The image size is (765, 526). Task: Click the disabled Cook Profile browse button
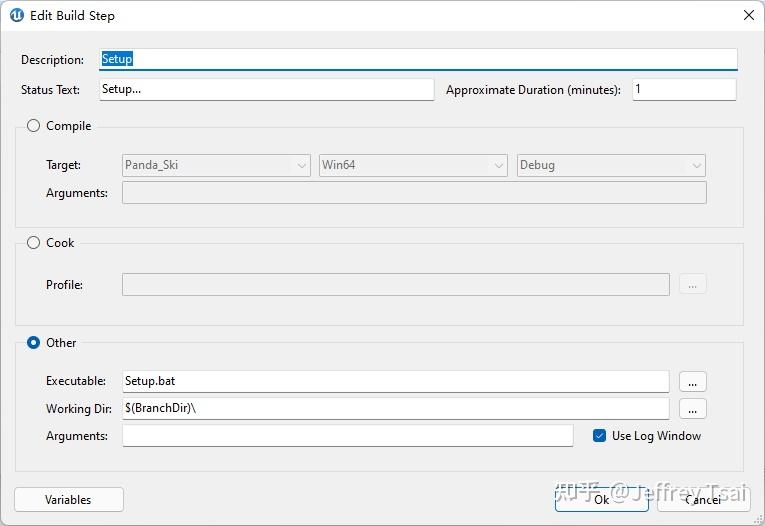693,285
